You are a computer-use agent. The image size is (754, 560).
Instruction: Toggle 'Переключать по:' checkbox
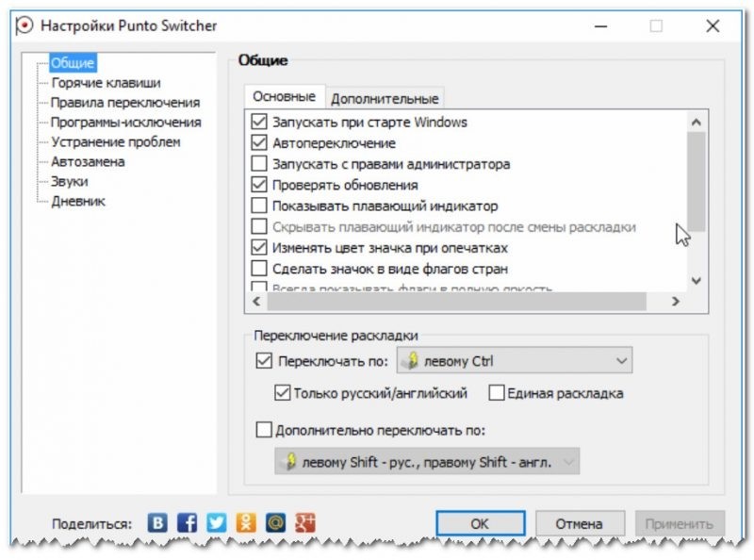point(264,361)
